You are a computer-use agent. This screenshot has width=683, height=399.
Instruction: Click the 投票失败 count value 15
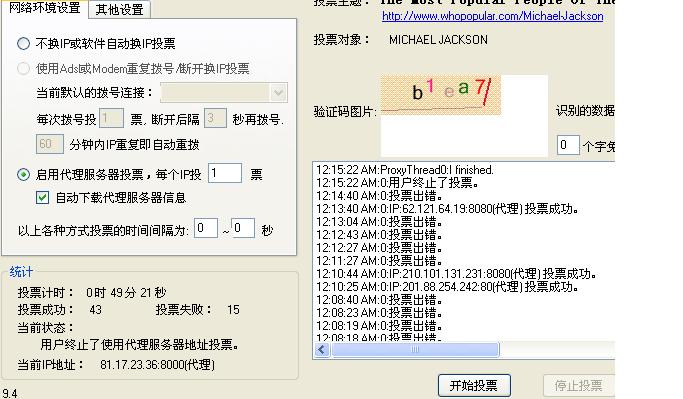pos(233,310)
